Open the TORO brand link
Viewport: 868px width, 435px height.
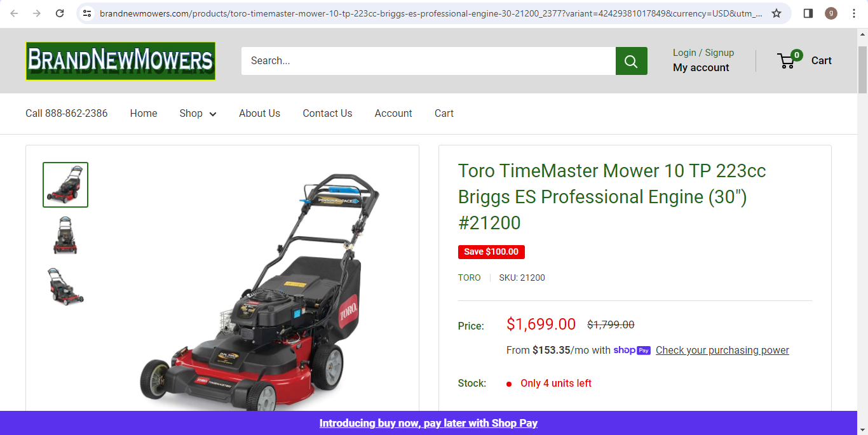(x=470, y=278)
